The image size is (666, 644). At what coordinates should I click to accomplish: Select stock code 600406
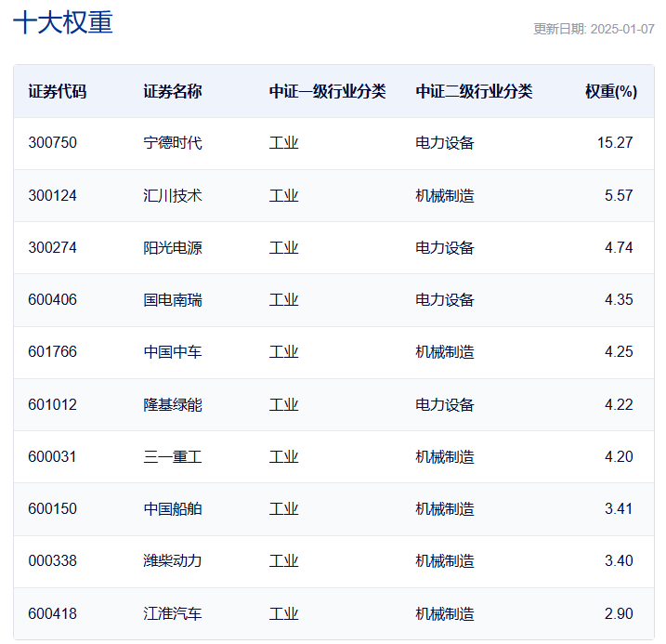click(52, 299)
